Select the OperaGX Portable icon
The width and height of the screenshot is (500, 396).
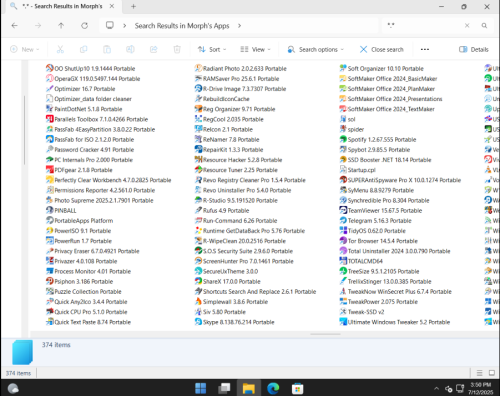50,78
